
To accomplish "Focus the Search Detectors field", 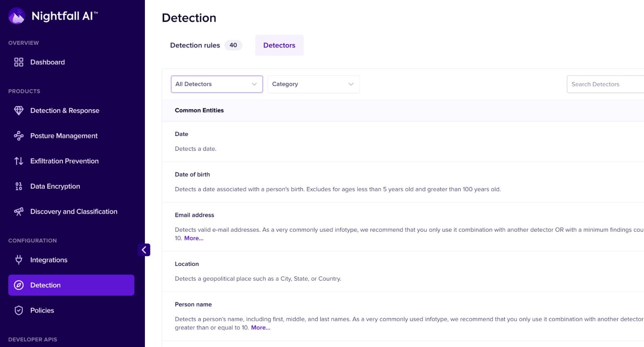I will [605, 84].
